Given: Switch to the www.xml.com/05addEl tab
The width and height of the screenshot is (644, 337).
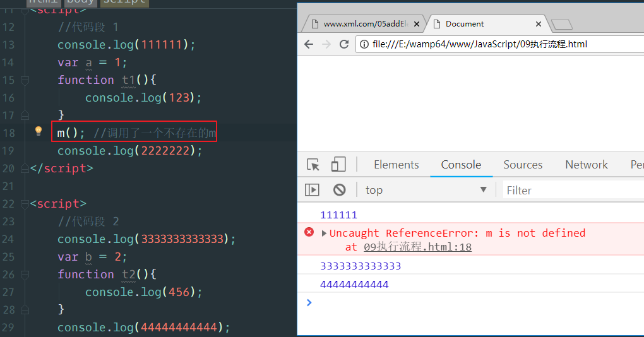Looking at the screenshot, I should pos(365,24).
